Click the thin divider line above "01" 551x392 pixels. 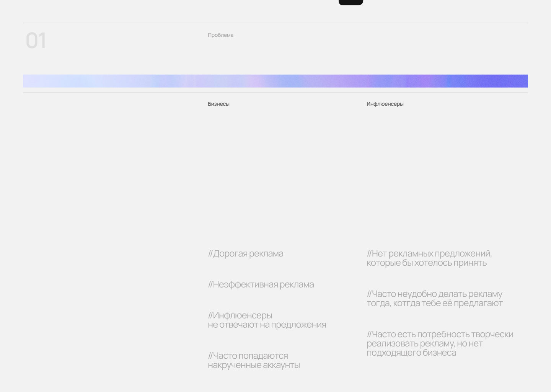click(275, 23)
